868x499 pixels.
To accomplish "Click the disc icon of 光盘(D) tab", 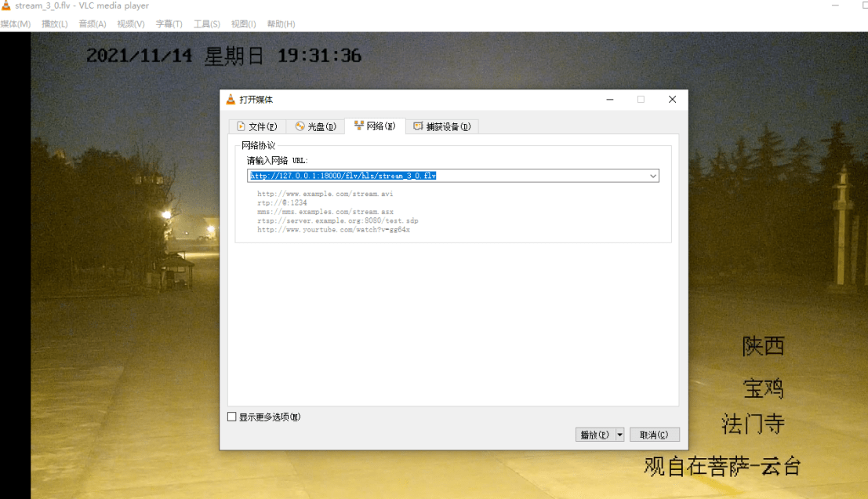I will pos(300,126).
